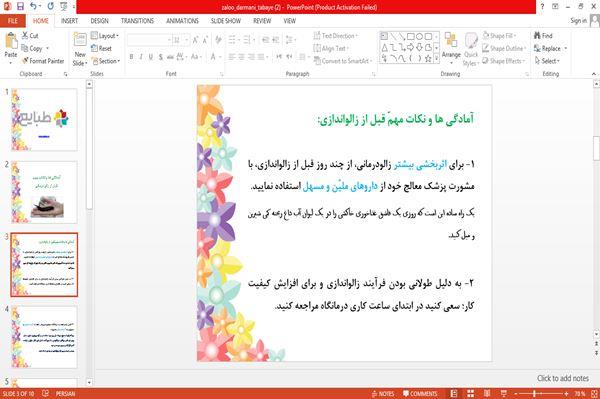This screenshot has height=399, width=600.
Task: Switch to the ANIMATIONS tab
Action: pos(183,21)
